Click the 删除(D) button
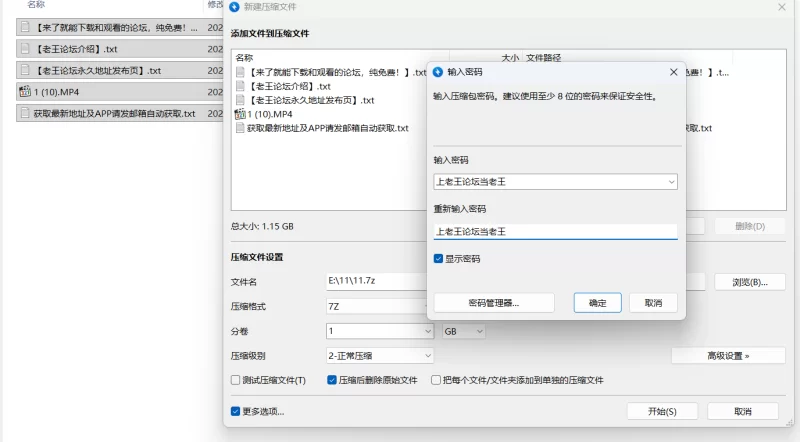This screenshot has height=442, width=800. click(x=750, y=226)
